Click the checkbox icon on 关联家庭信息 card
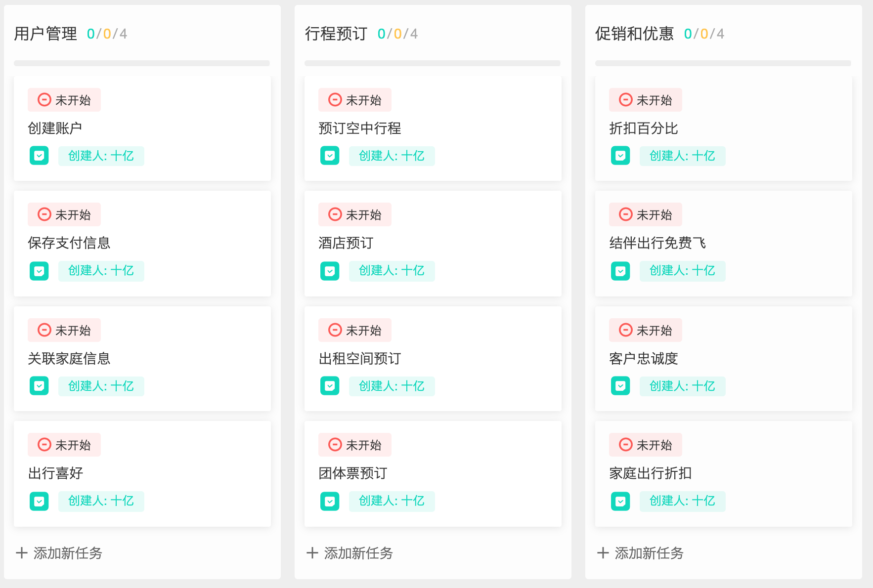This screenshot has width=873, height=588. (x=39, y=386)
